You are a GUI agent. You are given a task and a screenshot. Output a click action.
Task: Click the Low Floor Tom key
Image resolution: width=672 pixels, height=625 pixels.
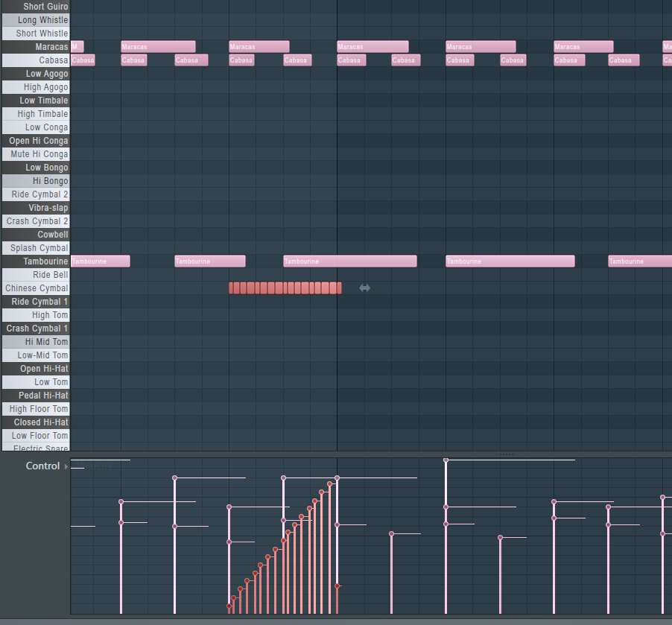click(36, 436)
